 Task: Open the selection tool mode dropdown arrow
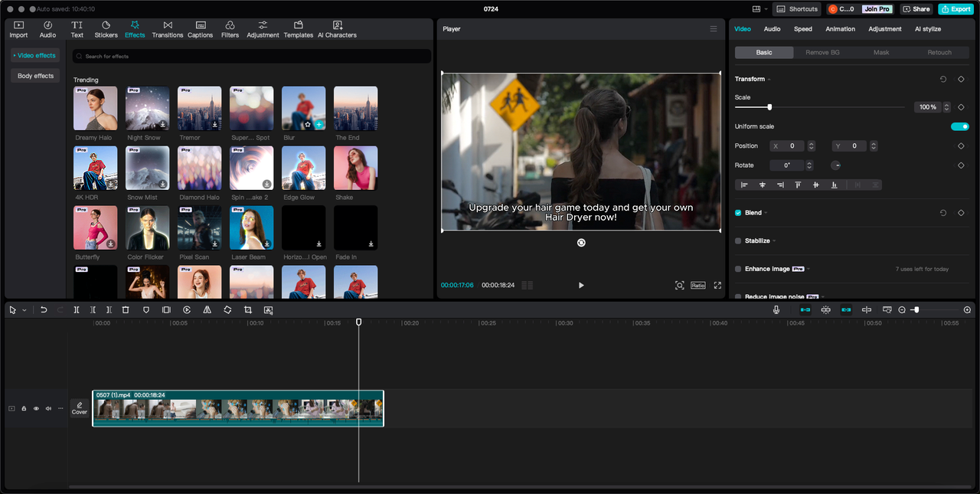coord(24,310)
